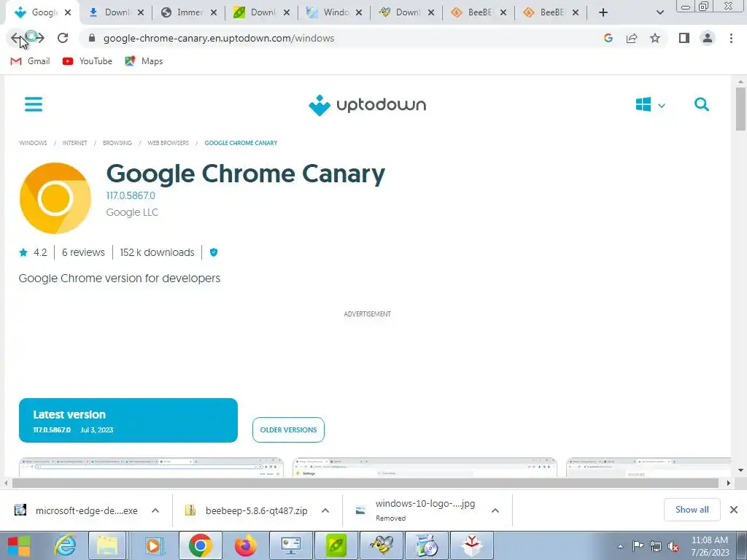Click Show all downloads button
This screenshot has width=747, height=560.
pyautogui.click(x=692, y=510)
